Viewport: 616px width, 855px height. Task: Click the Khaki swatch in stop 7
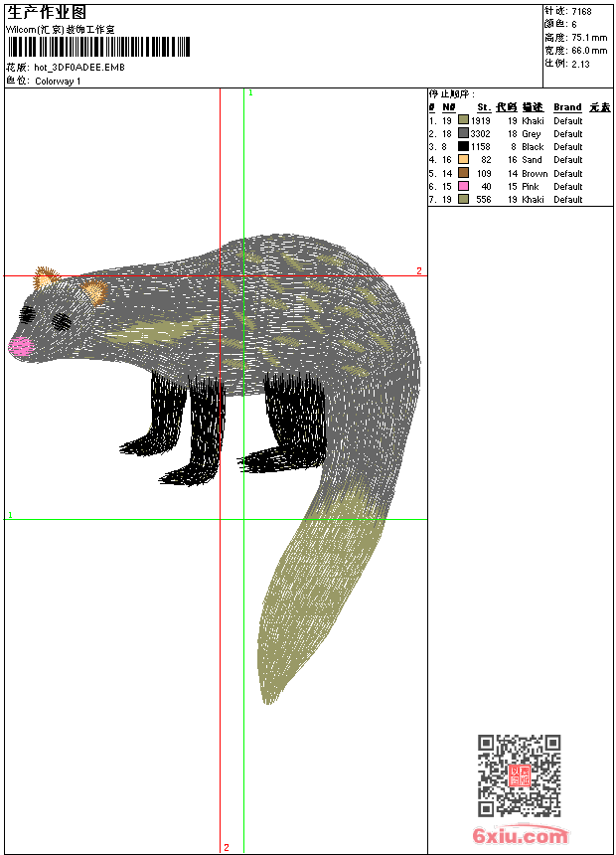pyautogui.click(x=463, y=199)
